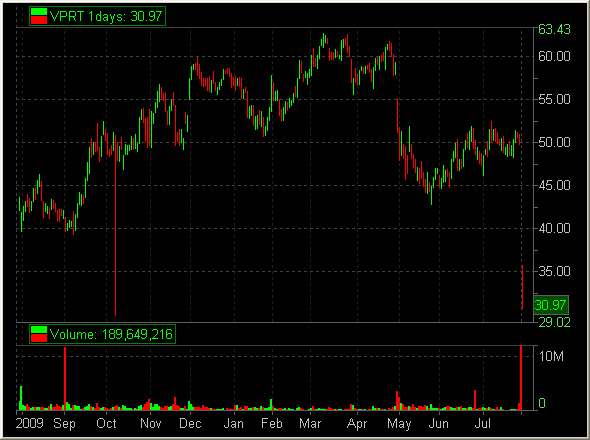The width and height of the screenshot is (590, 440).
Task: Select the Feb label on time axis
Action: tap(272, 423)
